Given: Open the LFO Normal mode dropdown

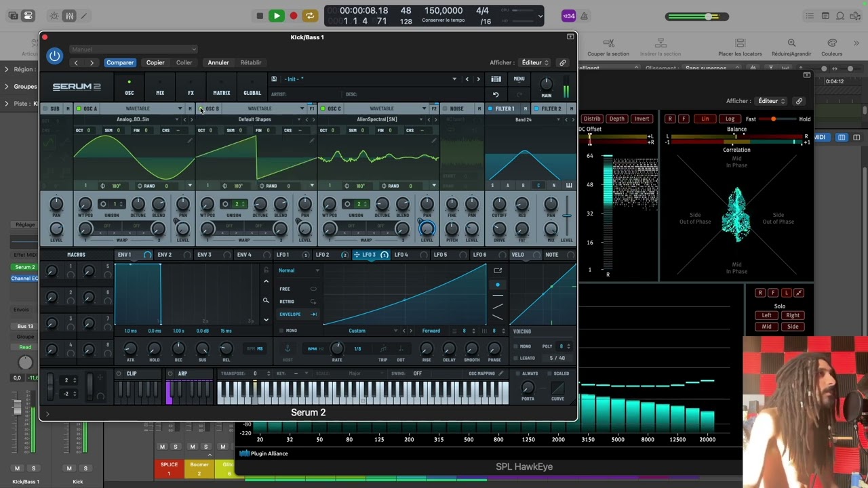Looking at the screenshot, I should point(298,270).
